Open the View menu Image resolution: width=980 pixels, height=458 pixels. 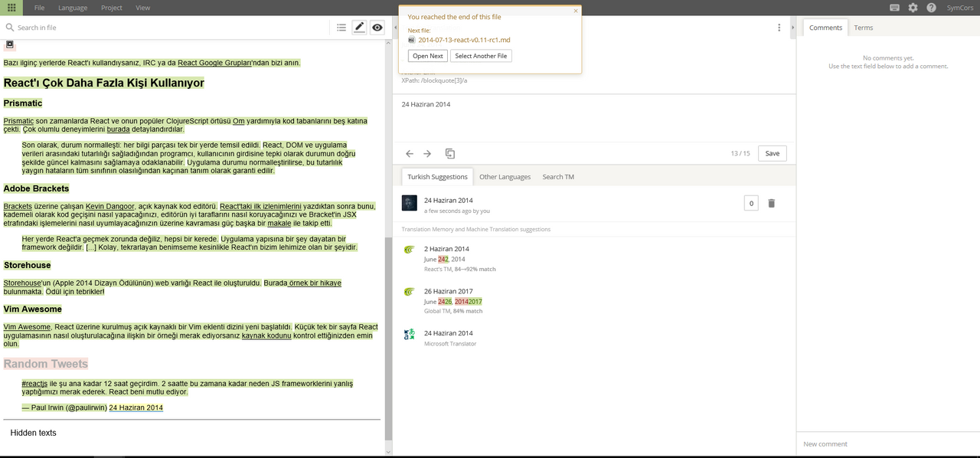pyautogui.click(x=143, y=8)
